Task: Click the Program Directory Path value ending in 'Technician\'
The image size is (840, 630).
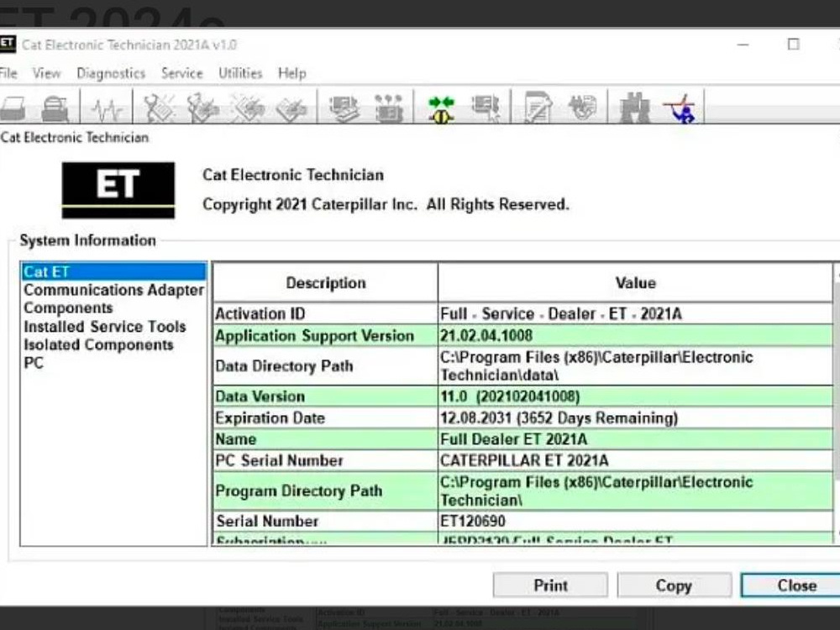Action: point(635,491)
